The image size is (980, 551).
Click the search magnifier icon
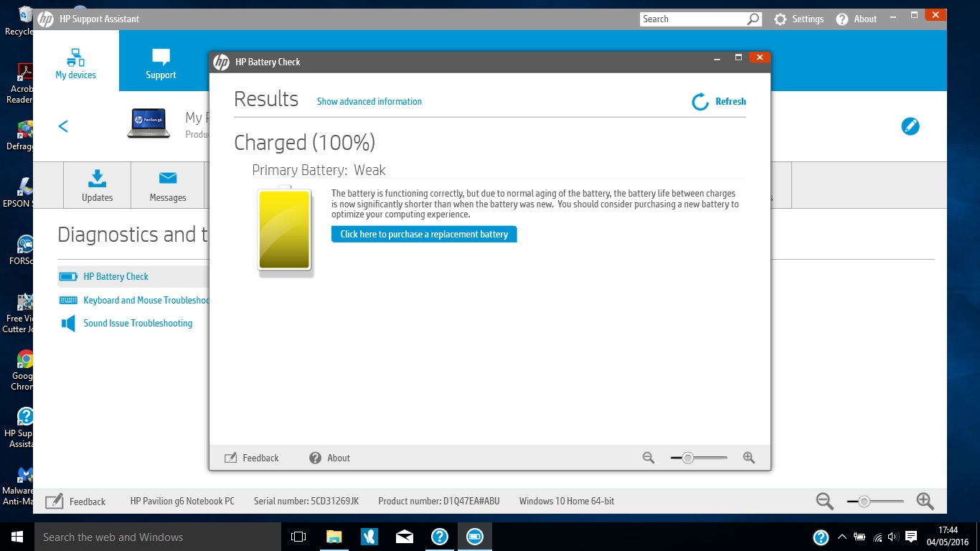point(753,19)
